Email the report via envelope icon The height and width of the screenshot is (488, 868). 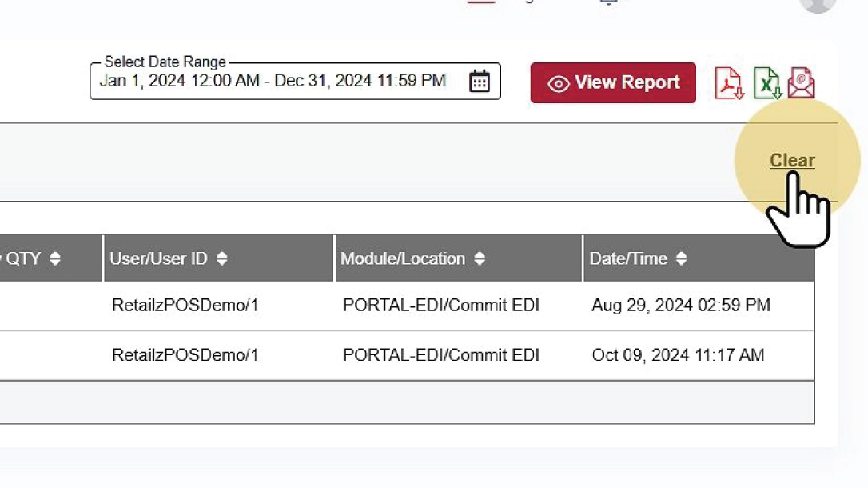(801, 82)
